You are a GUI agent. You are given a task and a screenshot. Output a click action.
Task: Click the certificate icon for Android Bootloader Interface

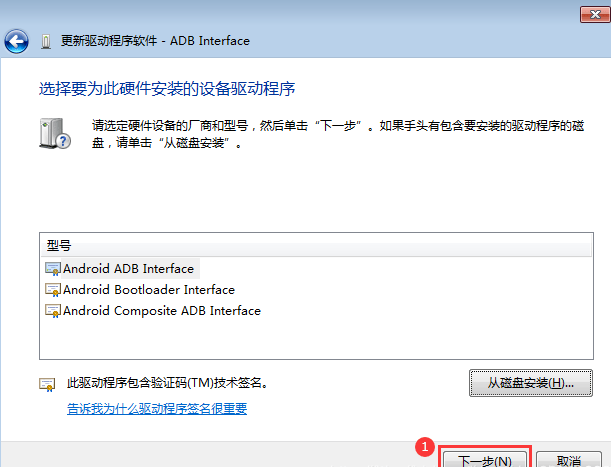point(53,290)
